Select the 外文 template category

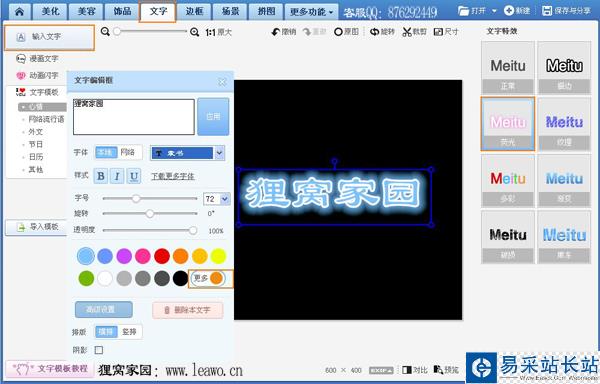tap(36, 132)
